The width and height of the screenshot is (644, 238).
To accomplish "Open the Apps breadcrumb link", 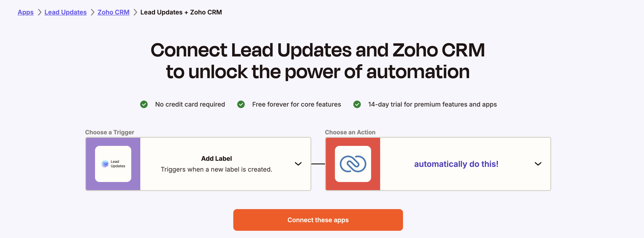I will (x=26, y=12).
